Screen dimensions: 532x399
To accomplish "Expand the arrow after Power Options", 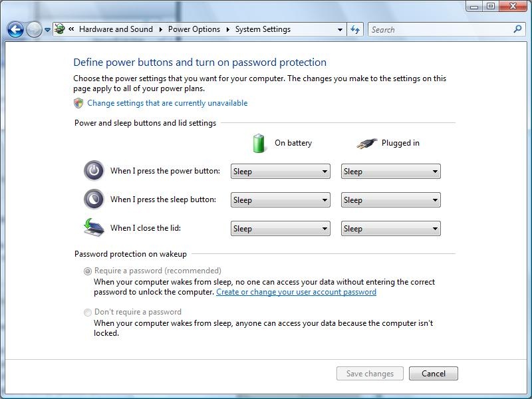I will 227,29.
